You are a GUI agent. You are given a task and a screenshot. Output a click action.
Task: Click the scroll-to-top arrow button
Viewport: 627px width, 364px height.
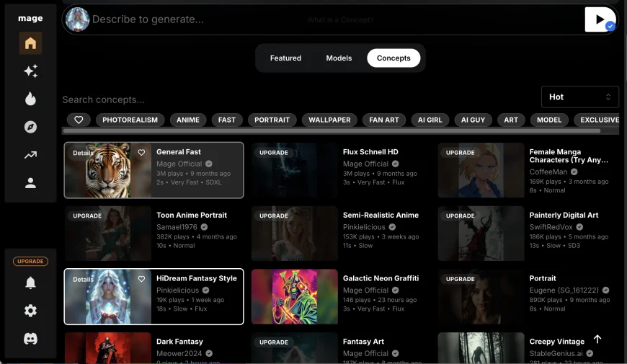point(597,339)
